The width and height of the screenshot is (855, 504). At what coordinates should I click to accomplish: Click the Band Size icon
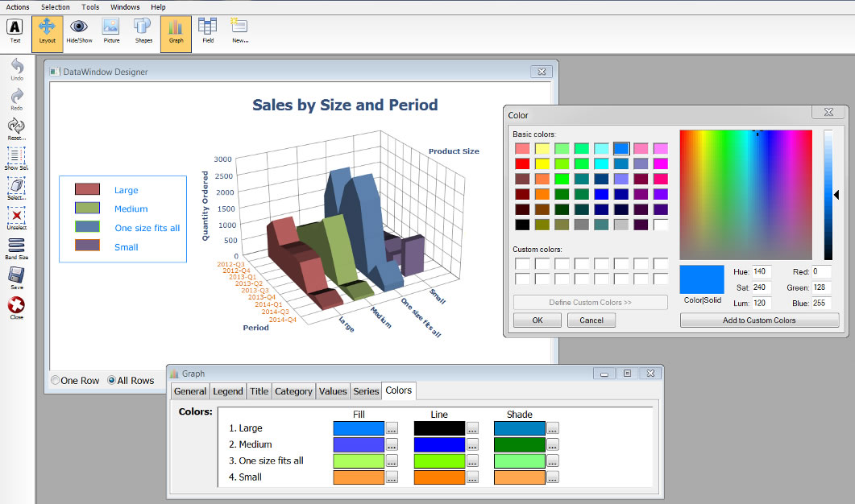(16, 247)
